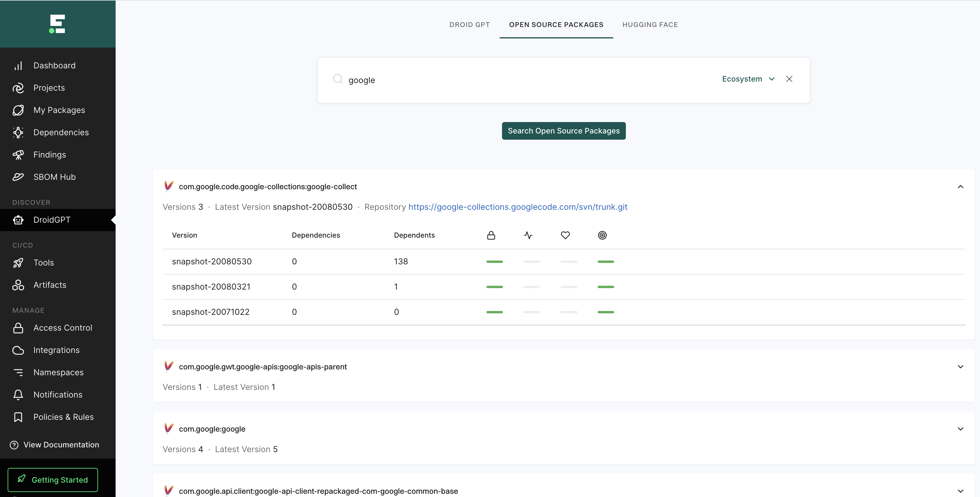Click the Tools rocket icon
980x497 pixels.
click(x=18, y=263)
